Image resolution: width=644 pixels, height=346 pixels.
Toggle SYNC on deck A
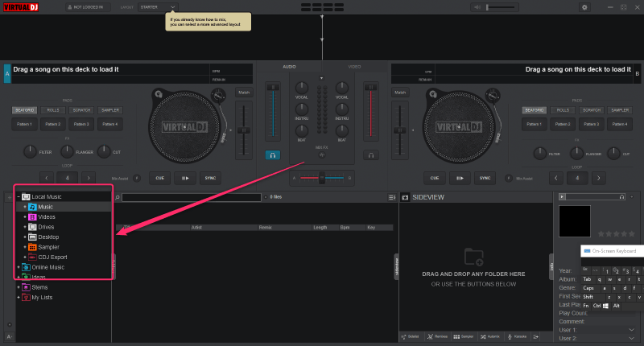(x=210, y=178)
